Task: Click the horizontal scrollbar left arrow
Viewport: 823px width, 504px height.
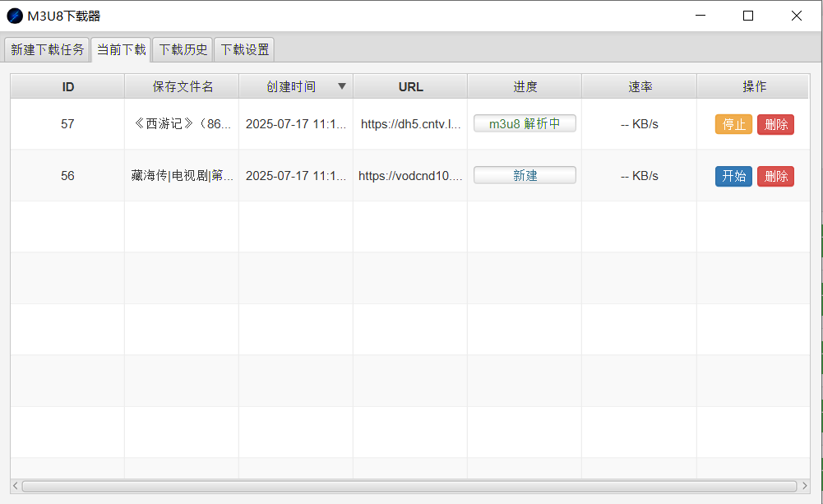Action: [16, 486]
